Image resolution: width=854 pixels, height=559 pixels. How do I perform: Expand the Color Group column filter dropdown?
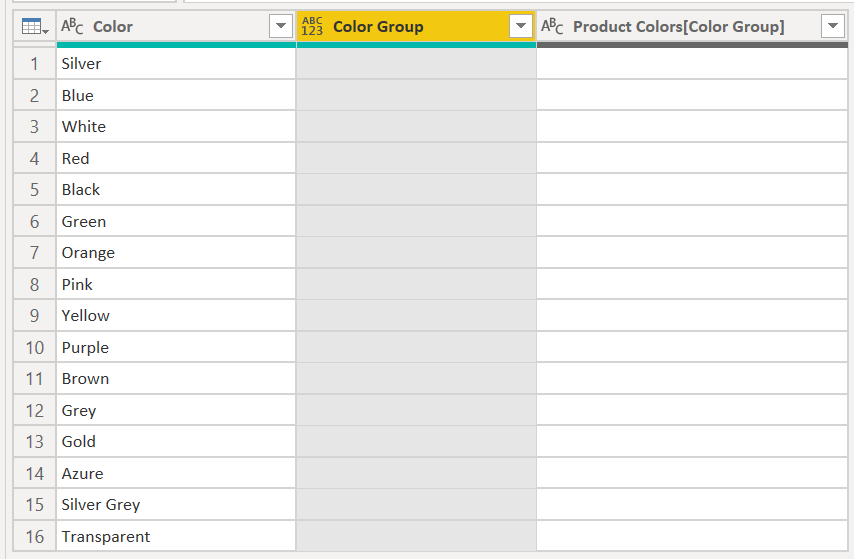click(520, 27)
